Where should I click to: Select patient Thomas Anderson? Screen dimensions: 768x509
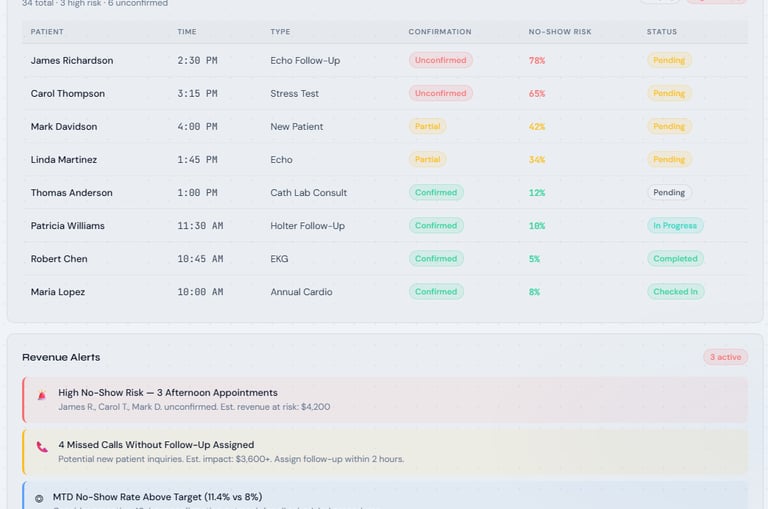coord(72,193)
